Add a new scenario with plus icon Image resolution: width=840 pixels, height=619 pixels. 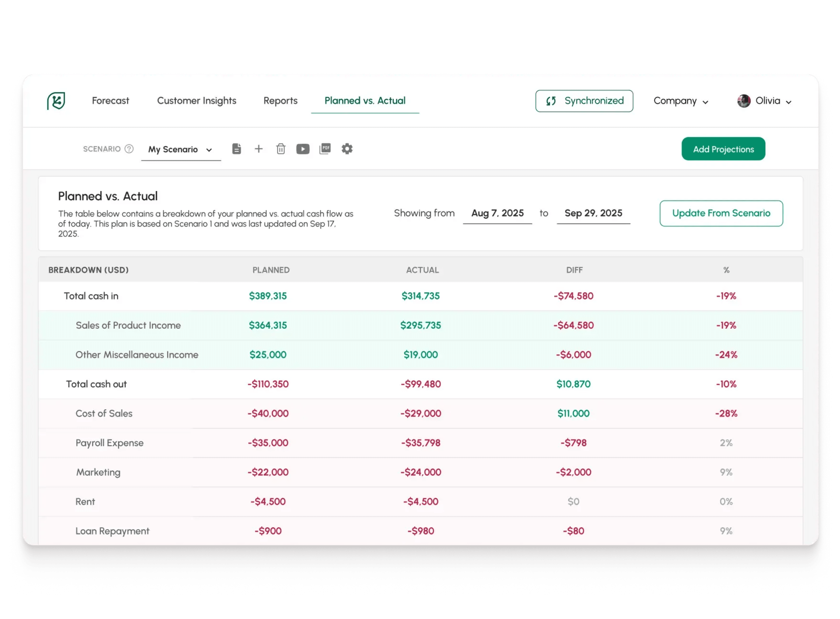[x=259, y=149]
